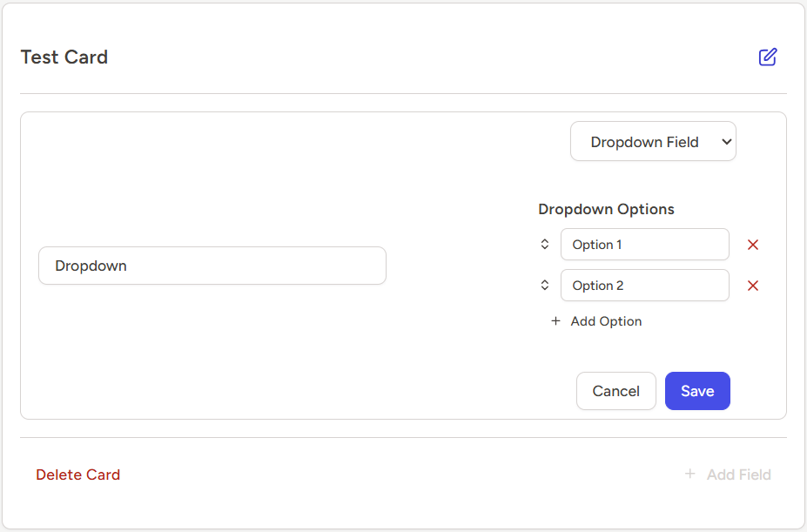807x532 pixels.
Task: Delete Option 2 using the red X
Action: point(753,286)
